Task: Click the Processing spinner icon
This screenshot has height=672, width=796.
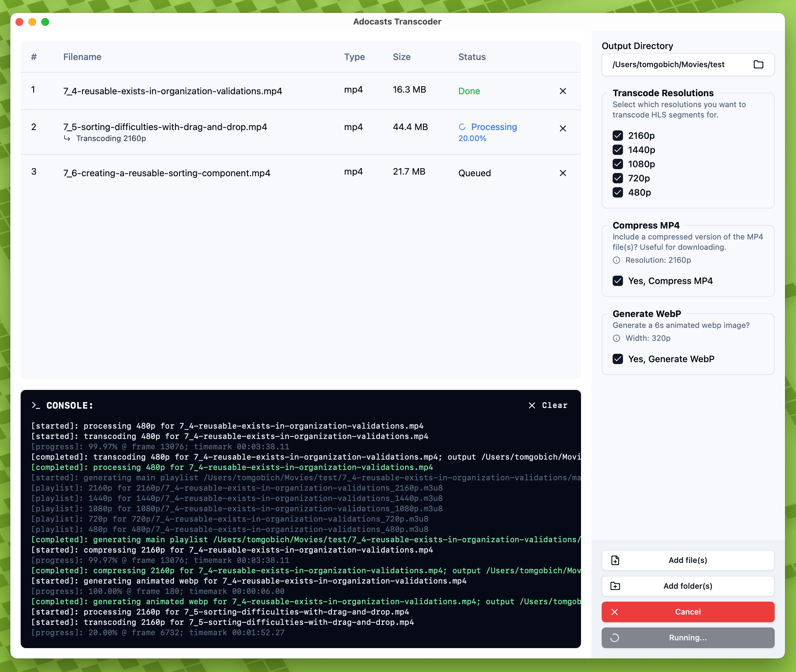Action: tap(462, 127)
